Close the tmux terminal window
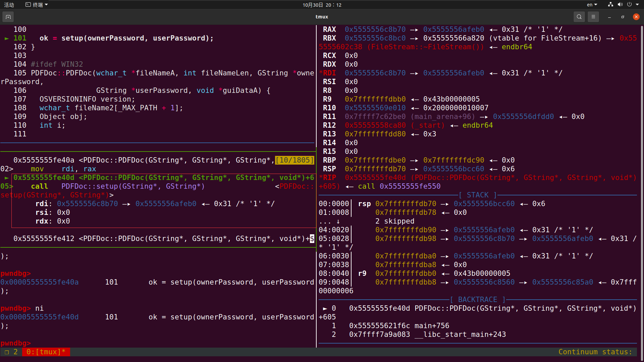This screenshot has height=362, width=644. pos(636,17)
